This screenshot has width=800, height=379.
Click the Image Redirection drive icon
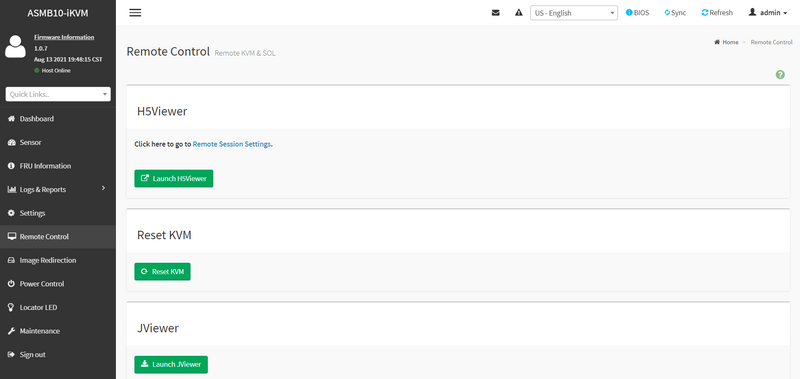(11, 260)
